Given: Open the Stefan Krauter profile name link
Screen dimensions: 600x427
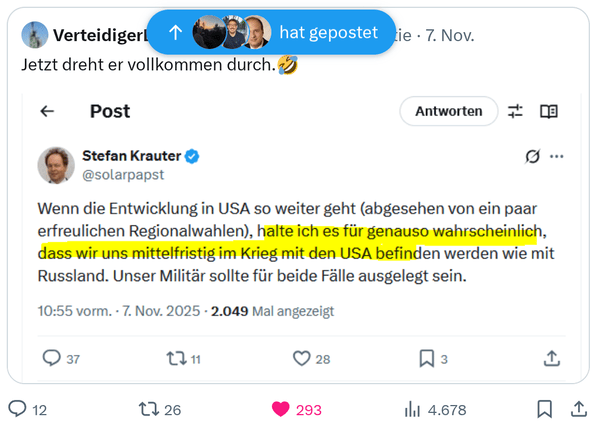Looking at the screenshot, I should [x=129, y=156].
